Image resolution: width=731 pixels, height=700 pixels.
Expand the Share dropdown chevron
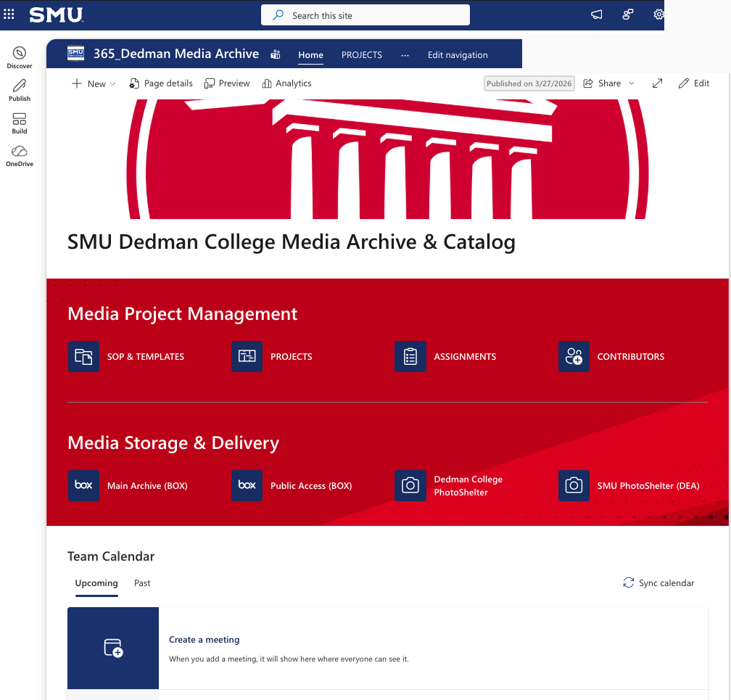coord(631,83)
